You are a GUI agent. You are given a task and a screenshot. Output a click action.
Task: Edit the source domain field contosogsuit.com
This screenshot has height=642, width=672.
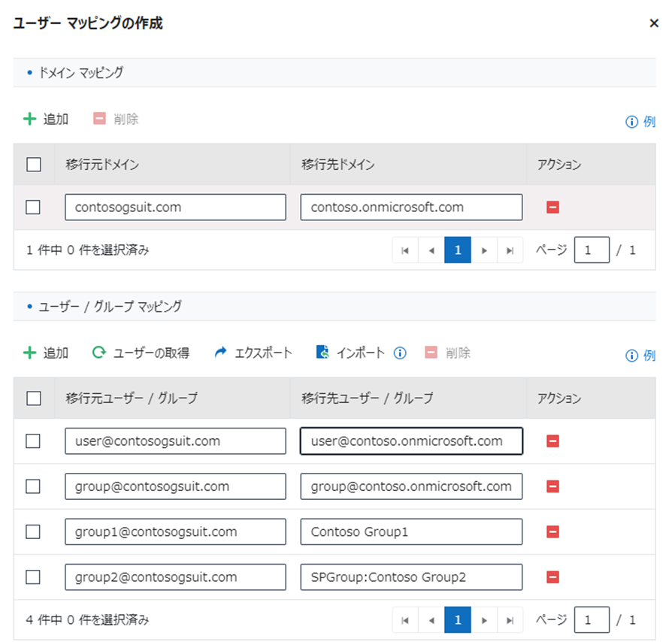pos(175,207)
